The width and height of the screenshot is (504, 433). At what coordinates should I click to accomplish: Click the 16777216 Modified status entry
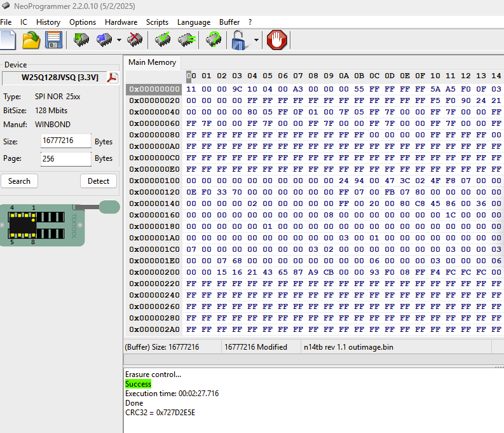point(255,347)
